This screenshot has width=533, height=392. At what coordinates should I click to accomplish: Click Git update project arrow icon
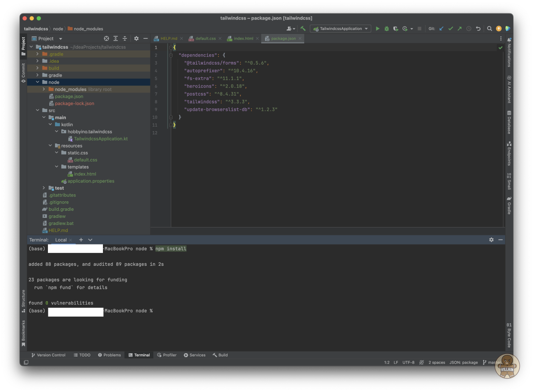click(441, 29)
